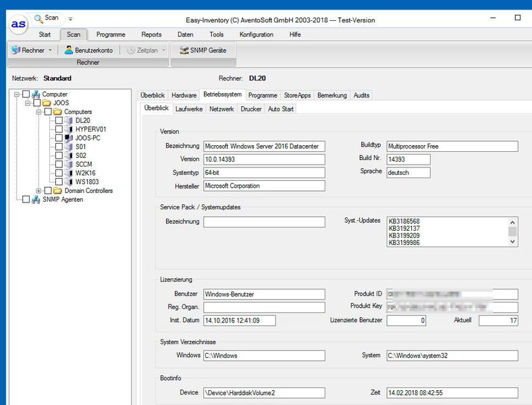Click the Domain Controllers folder icon
Viewport: 532px width, 405px height.
[57, 190]
